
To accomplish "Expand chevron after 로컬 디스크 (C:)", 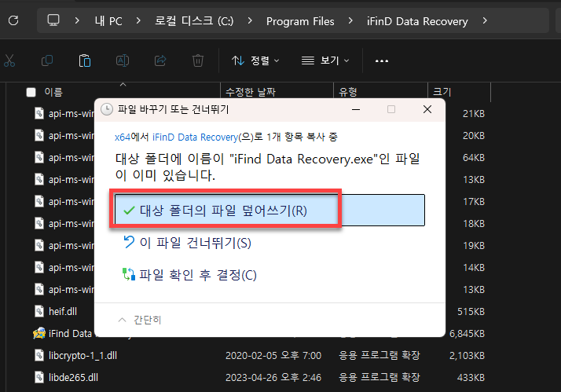I will click(x=250, y=20).
